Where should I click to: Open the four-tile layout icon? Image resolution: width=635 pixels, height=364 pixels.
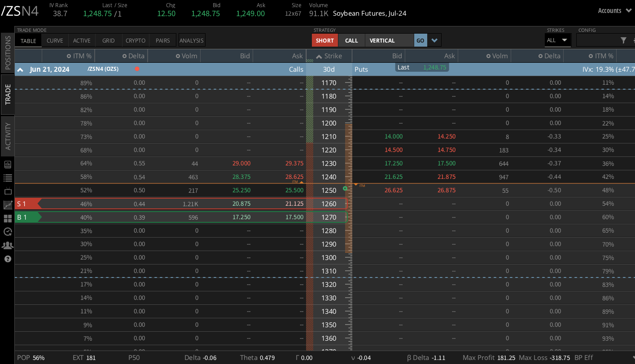(x=8, y=218)
